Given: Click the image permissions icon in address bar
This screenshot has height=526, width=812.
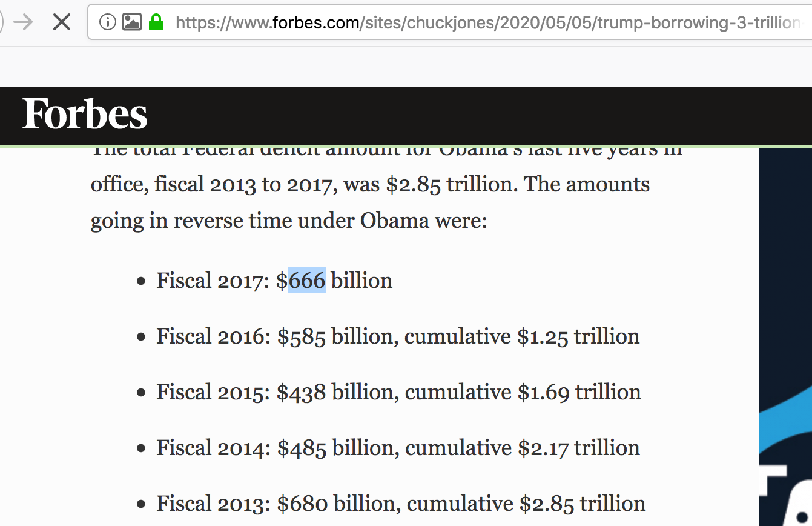Looking at the screenshot, I should coord(132,22).
